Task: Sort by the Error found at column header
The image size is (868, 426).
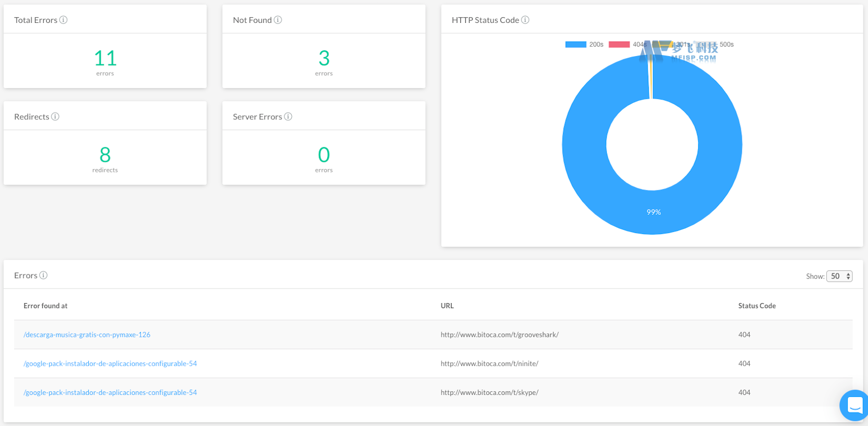Action: [x=46, y=306]
